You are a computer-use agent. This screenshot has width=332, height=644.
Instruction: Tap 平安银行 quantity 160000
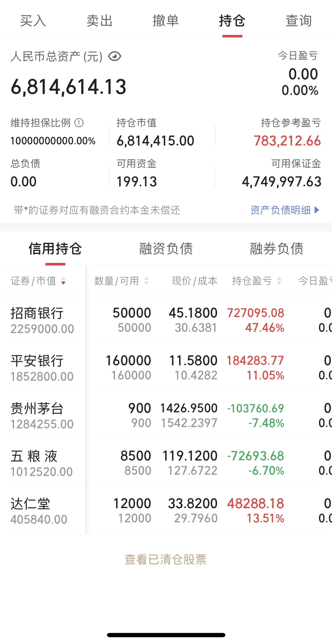128,361
